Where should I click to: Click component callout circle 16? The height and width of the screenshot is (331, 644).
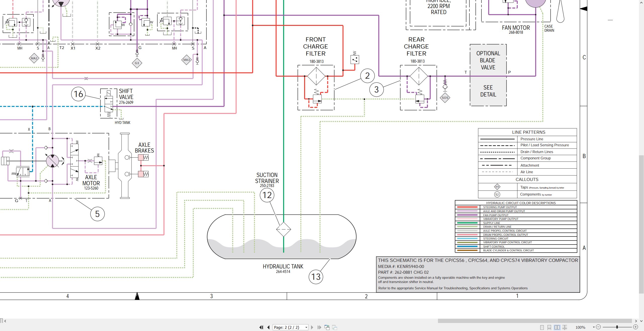coord(78,94)
